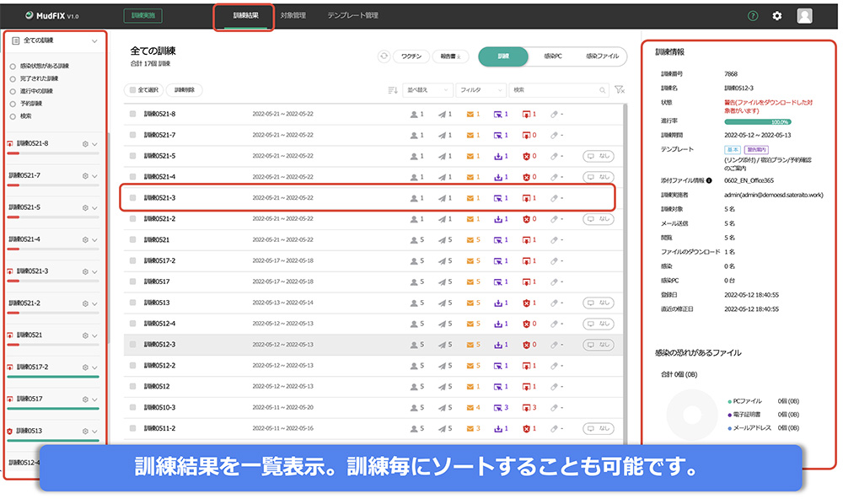Viewport: 843px width, 504px height.
Task: Click the green progress bar under 訓練0517-2
Action: [x=53, y=378]
